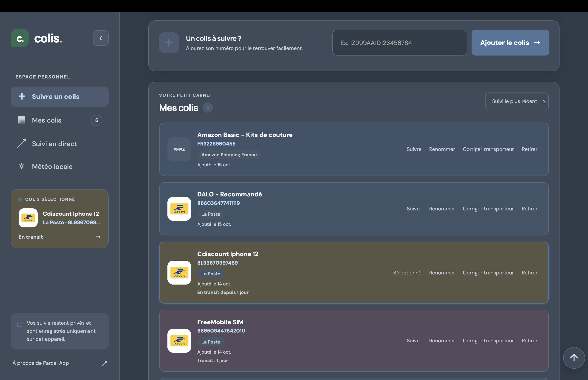Open À propos de Parcel App link

pos(41,363)
